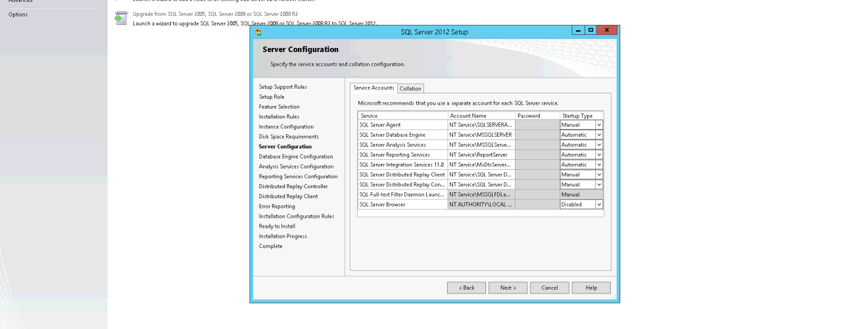Click the Setup Role step
This screenshot has width=868, height=329.
click(x=272, y=97)
